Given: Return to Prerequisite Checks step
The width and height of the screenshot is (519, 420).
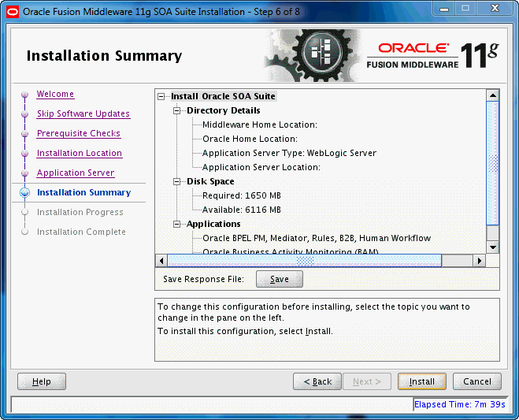Looking at the screenshot, I should point(79,133).
